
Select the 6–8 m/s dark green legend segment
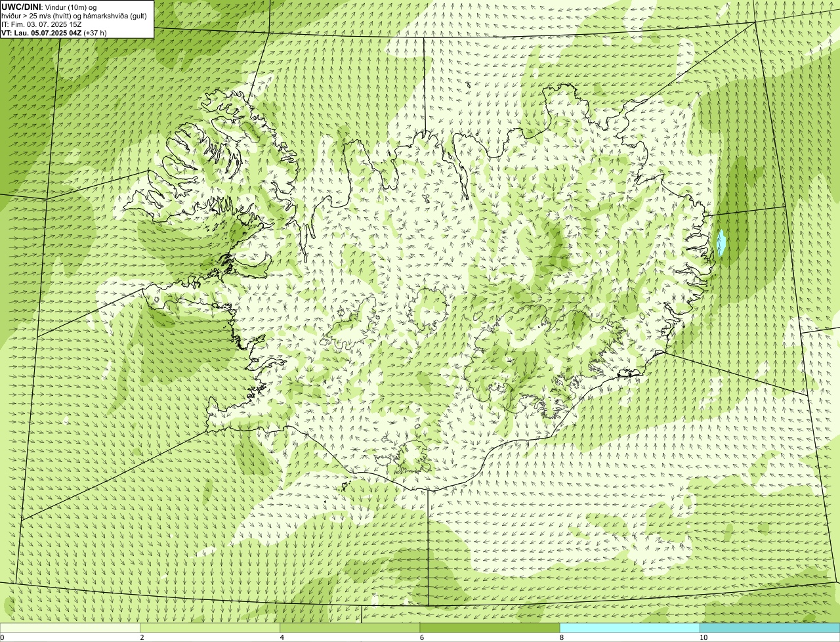490,628
